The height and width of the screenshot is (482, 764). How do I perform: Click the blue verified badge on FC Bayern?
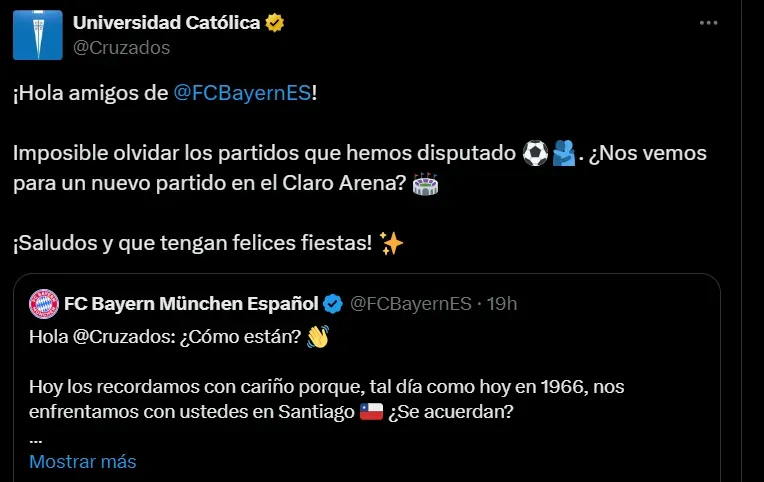333,304
